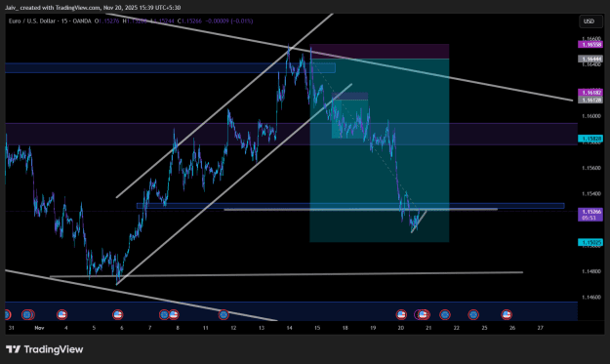Click EU event icon just left of date 8
The width and height of the screenshot is (610, 364).
point(164,314)
